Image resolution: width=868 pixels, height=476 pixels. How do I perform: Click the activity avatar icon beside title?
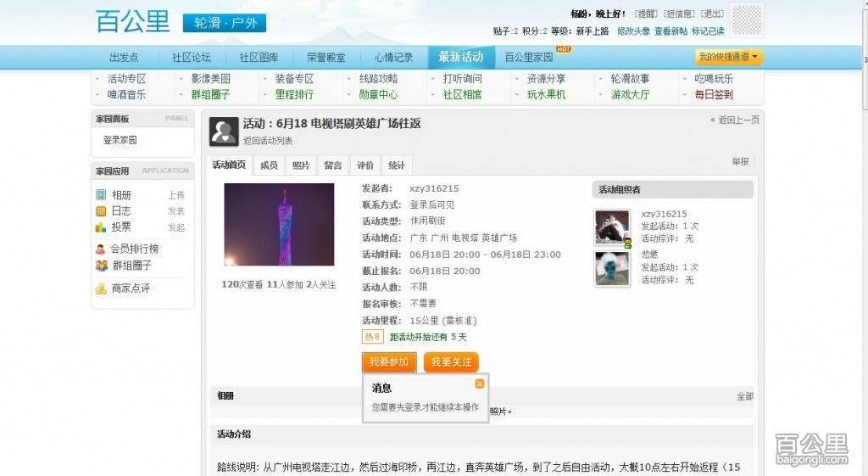(224, 132)
